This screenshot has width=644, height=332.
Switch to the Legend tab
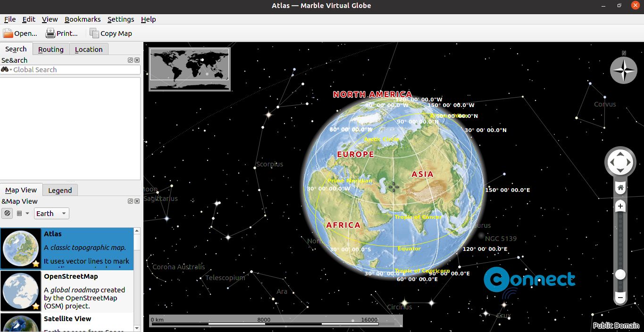point(60,191)
